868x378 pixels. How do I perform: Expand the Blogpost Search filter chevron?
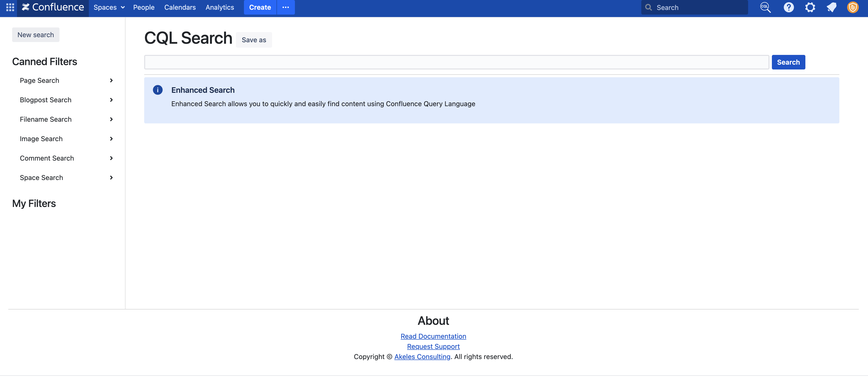pyautogui.click(x=111, y=100)
